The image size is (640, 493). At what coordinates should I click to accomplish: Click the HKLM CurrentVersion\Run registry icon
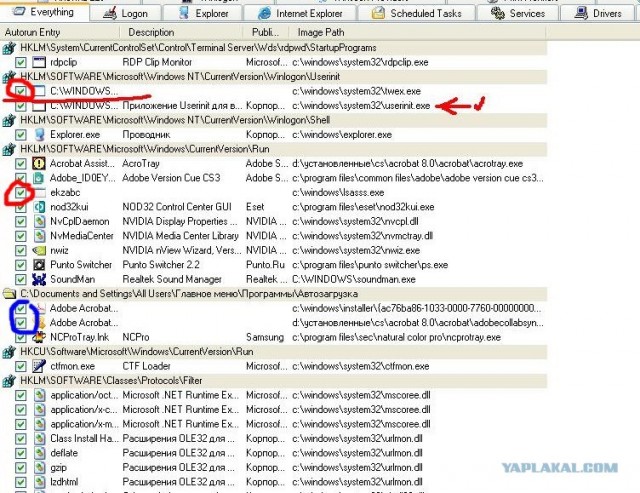pyautogui.click(x=9, y=149)
